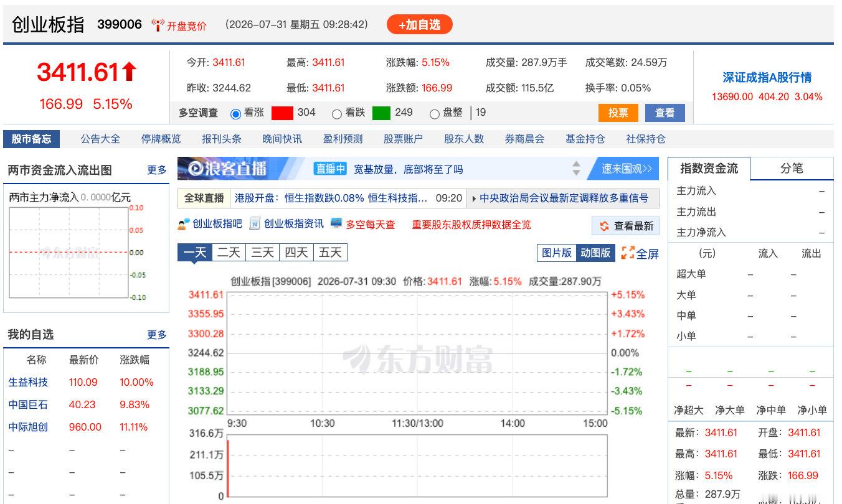Select the 四天 chart tab

coord(296,252)
